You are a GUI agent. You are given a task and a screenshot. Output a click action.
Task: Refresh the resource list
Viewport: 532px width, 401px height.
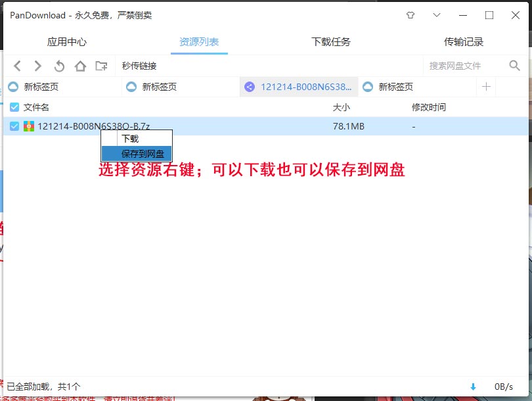point(58,66)
